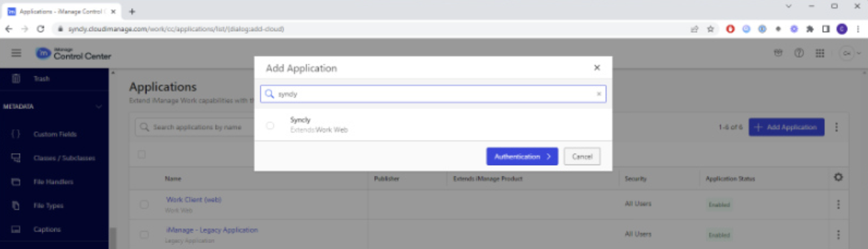Viewport: 868px width, 249px height.
Task: Select the Syncly result text
Action: (x=300, y=120)
